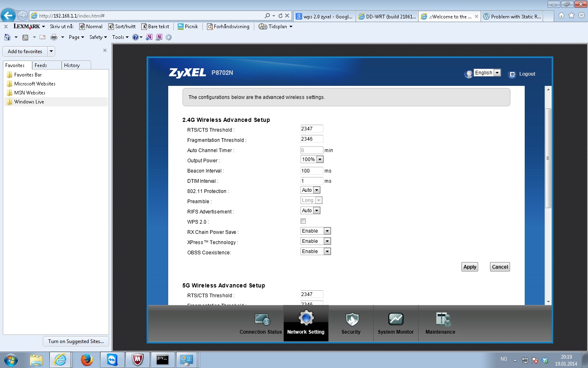Click into the DTIM Interval field
Image resolution: width=588 pixels, height=368 pixels.
[312, 181]
